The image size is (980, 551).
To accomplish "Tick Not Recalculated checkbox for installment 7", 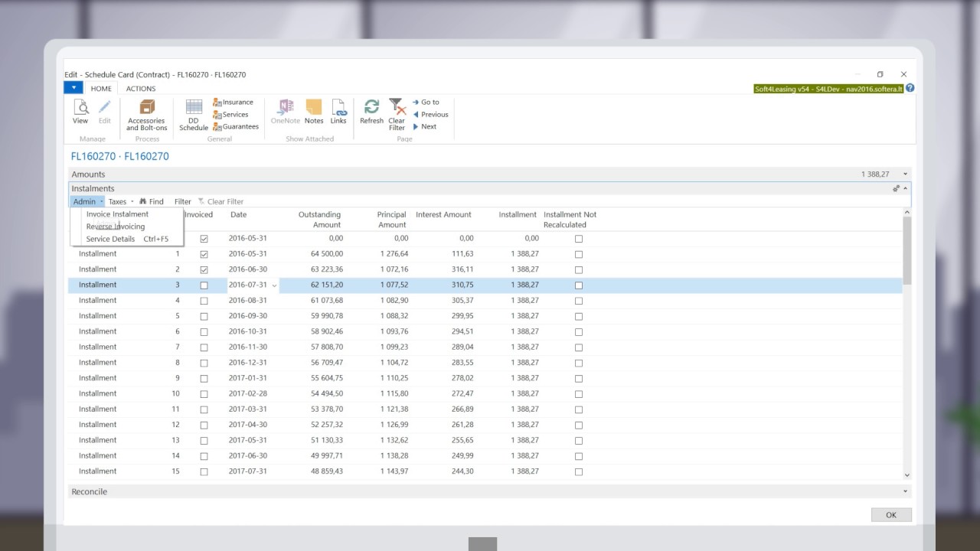I will point(579,347).
